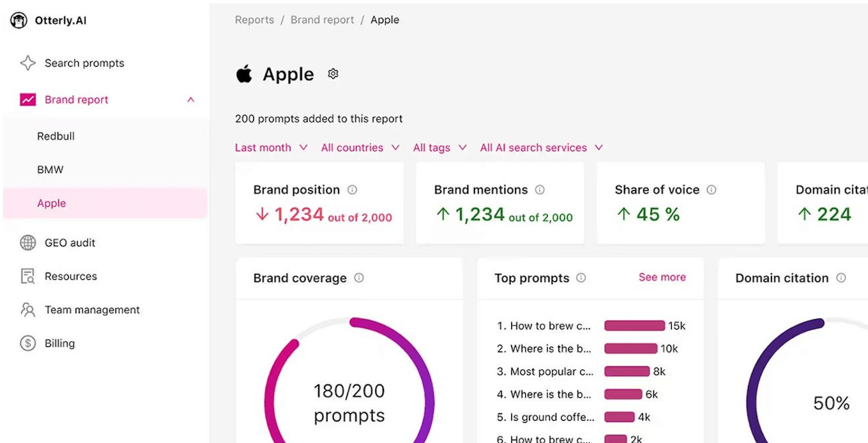Click 200 prompts added to this report
Image resolution: width=868 pixels, height=443 pixels.
point(319,119)
